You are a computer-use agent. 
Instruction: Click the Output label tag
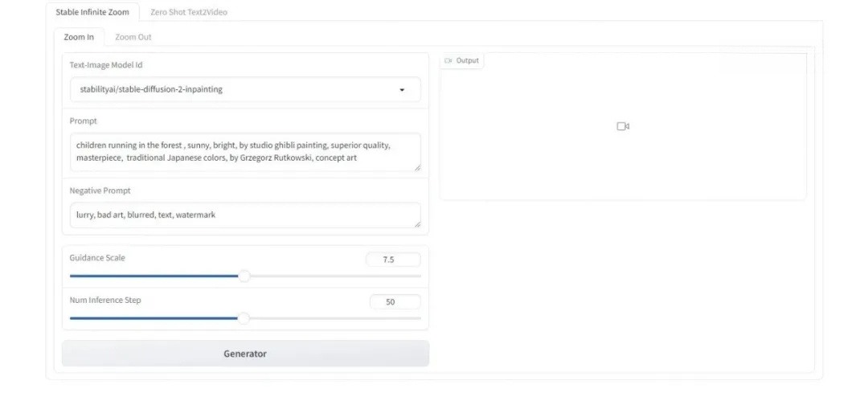pyautogui.click(x=462, y=61)
